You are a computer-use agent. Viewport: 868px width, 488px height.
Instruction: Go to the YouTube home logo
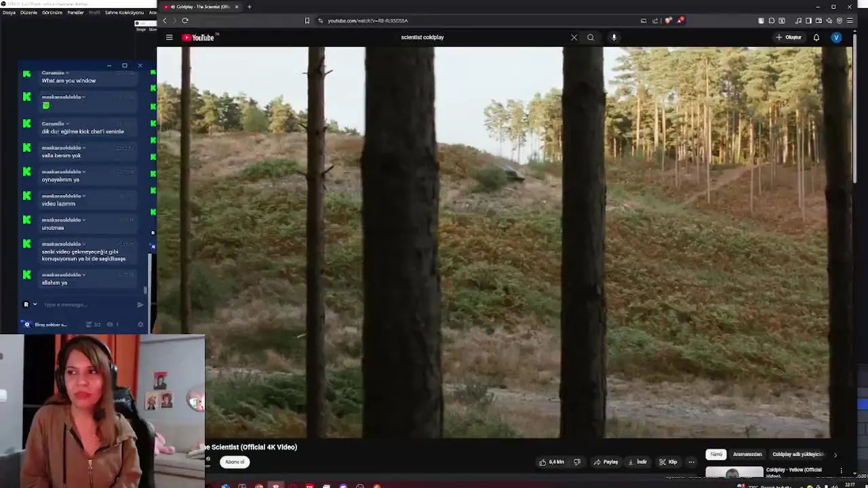(198, 37)
